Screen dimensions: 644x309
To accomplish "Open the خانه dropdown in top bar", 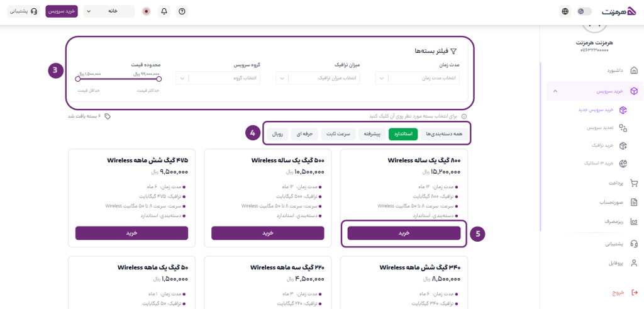I will (109, 11).
